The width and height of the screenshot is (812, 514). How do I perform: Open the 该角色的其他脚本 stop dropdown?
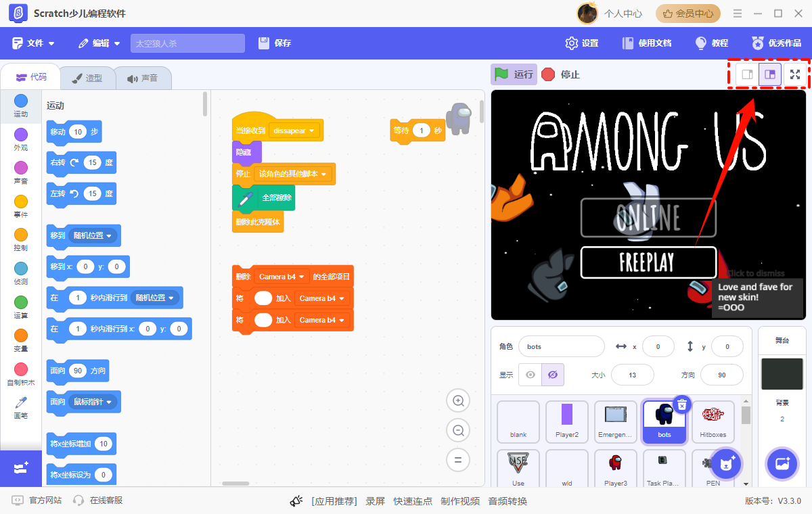coord(292,174)
